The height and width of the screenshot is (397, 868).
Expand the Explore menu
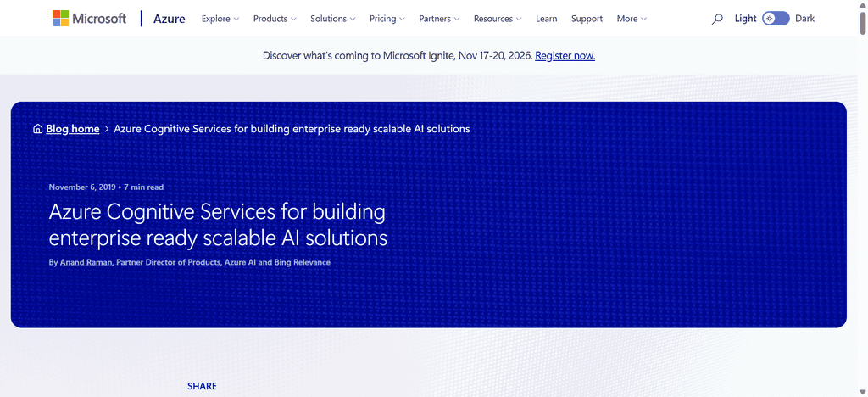(x=220, y=19)
